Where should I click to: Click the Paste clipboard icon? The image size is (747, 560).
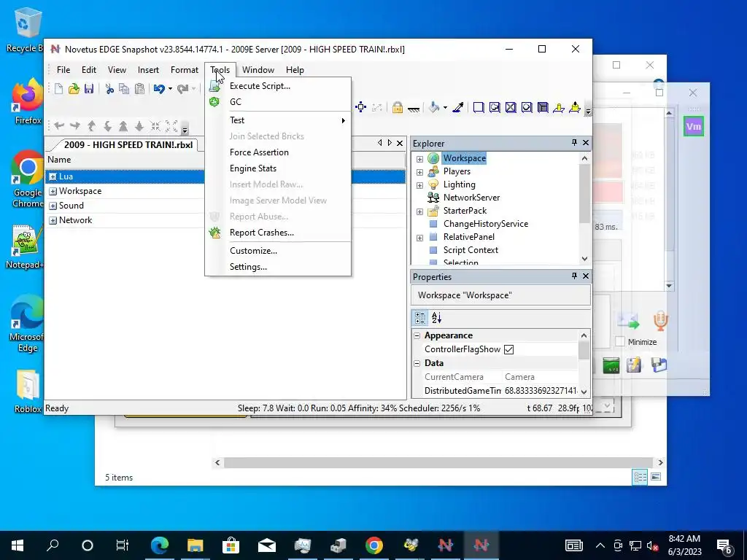coord(139,88)
